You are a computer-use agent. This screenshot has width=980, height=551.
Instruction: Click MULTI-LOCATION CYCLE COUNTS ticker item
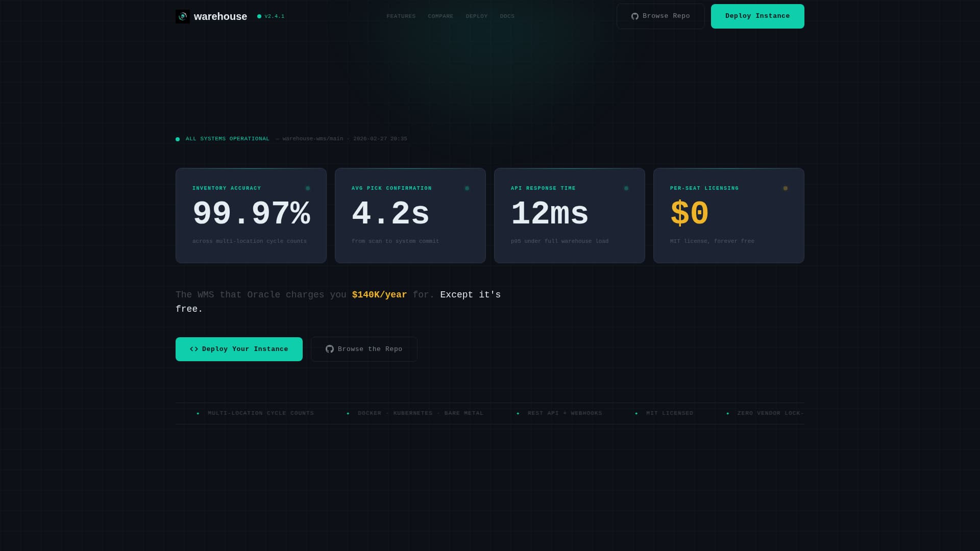point(261,413)
